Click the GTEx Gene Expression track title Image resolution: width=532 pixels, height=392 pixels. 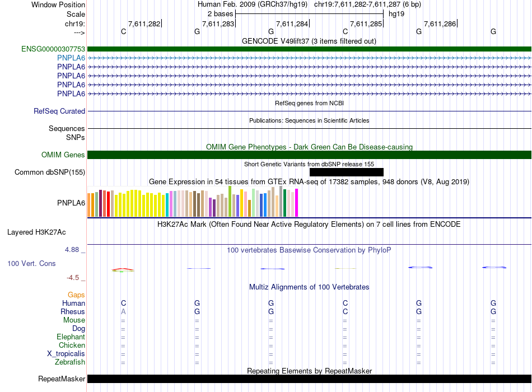click(x=309, y=181)
